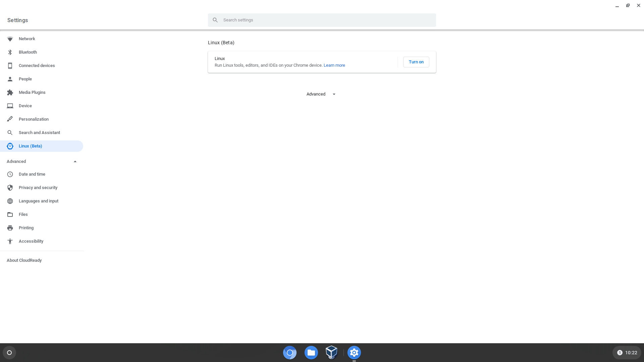Click the Settings gear icon on shelf
Viewport: 644px width, 362px height.
point(354,353)
